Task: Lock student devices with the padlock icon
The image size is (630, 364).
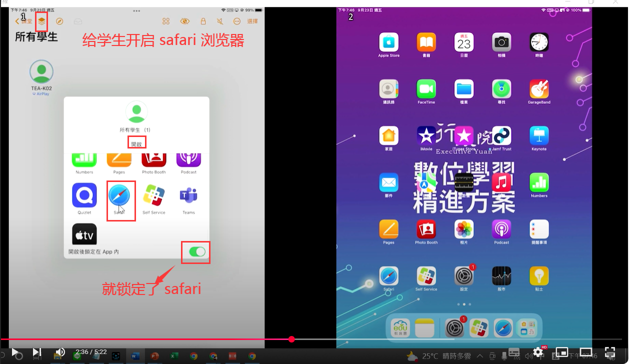Action: 203,21
